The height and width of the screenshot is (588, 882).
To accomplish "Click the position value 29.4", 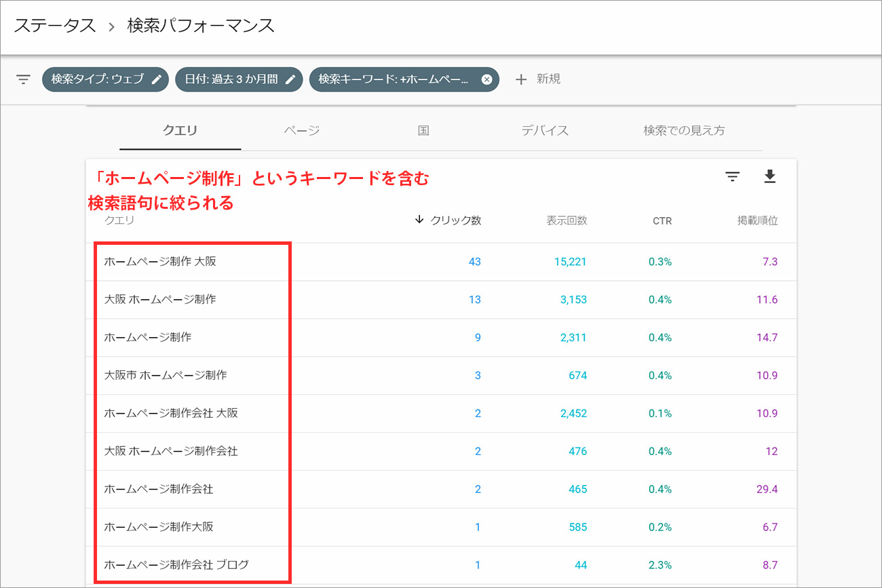I will pyautogui.click(x=767, y=490).
